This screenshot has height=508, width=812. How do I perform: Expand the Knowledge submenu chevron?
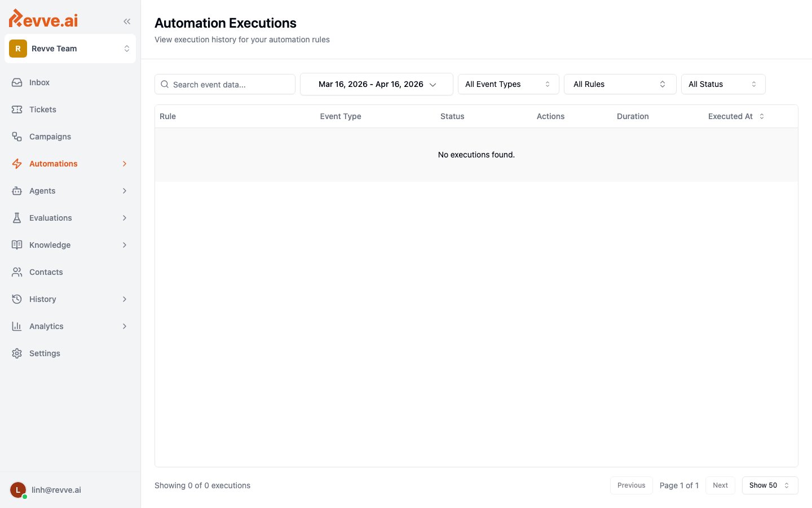(x=125, y=245)
